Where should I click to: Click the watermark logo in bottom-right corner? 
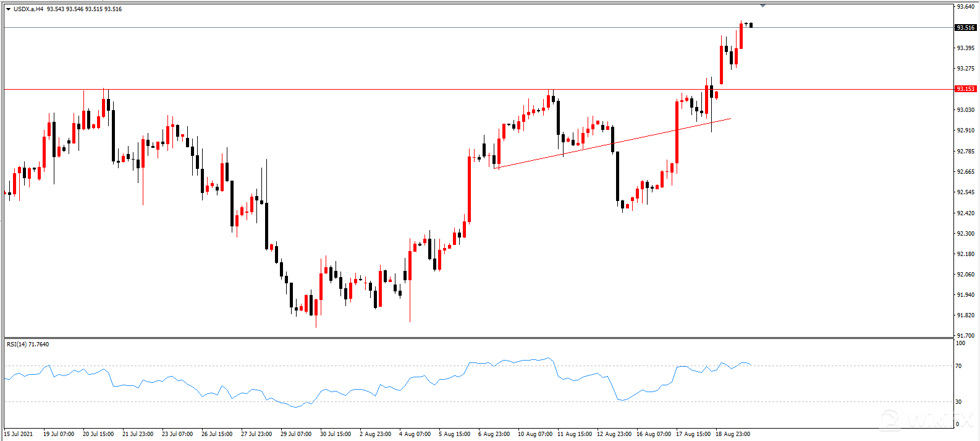coord(927,419)
